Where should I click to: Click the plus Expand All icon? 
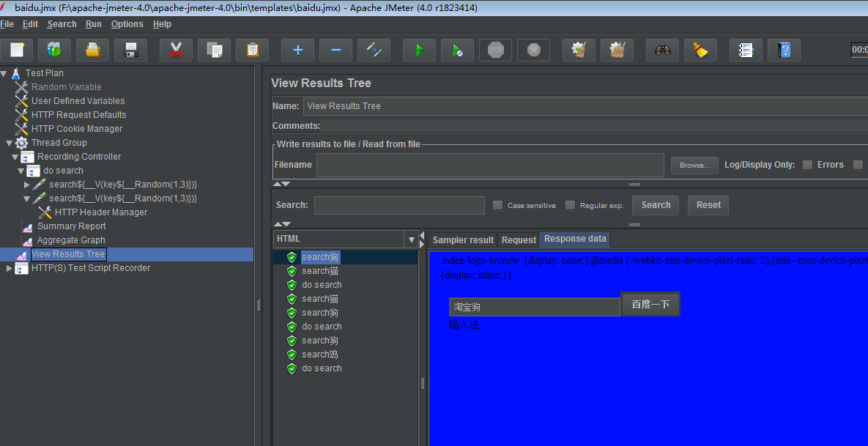[297, 51]
